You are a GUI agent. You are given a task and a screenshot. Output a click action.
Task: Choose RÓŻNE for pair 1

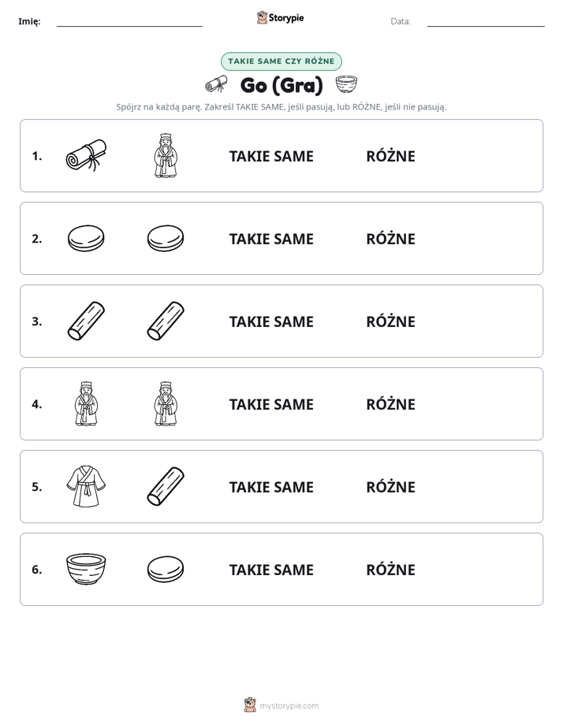tap(390, 157)
